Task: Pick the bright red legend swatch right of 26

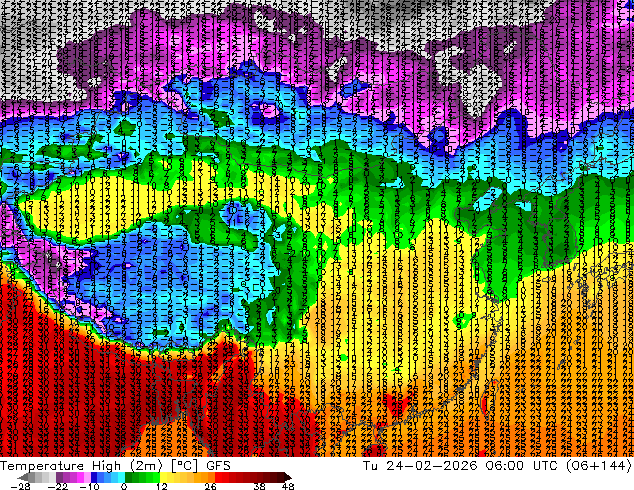Action: 218,477
